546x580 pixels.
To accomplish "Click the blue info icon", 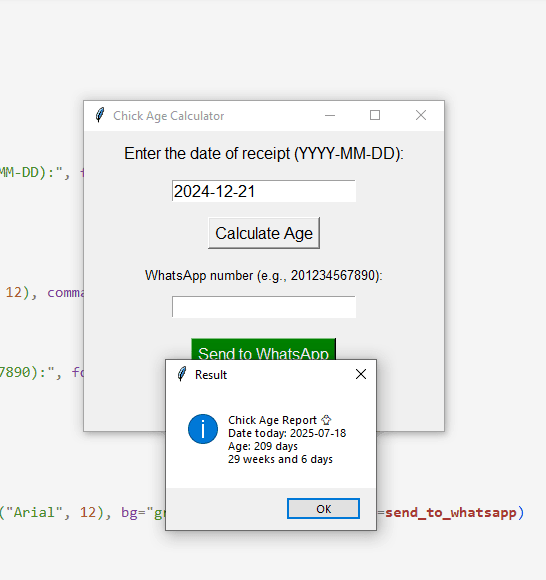I will click(203, 429).
